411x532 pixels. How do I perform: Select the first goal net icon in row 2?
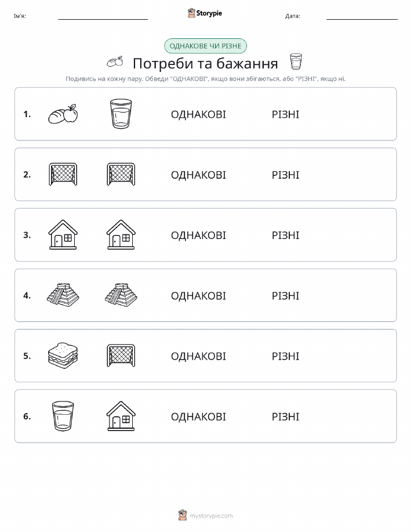pyautogui.click(x=63, y=175)
